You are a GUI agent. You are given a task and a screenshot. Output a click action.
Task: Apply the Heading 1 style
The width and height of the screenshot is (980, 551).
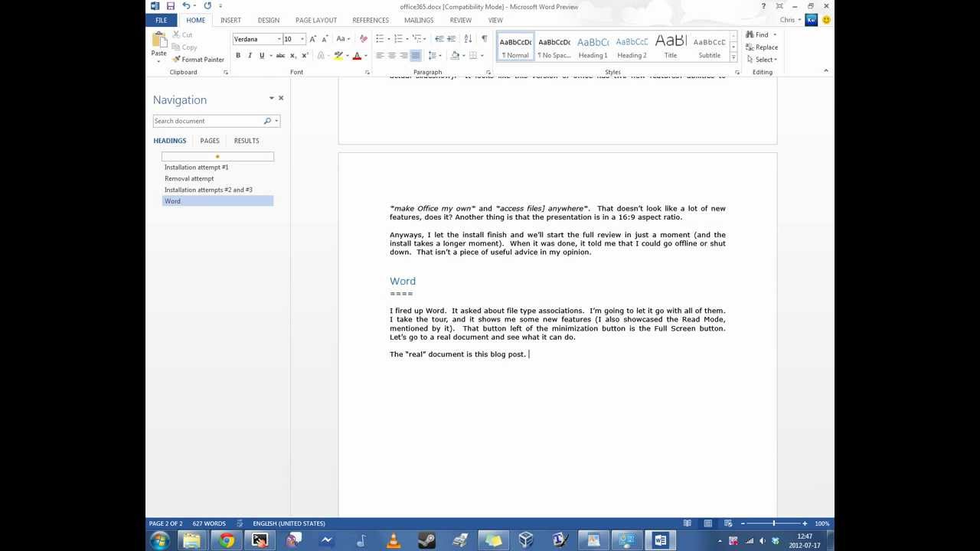pyautogui.click(x=593, y=47)
